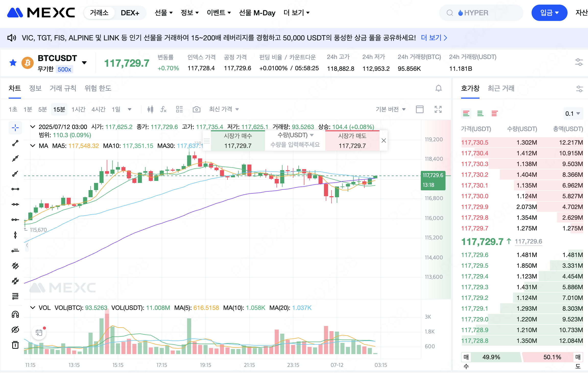This screenshot has height=373, width=588.
Task: Open ticker display settings icon
Action: pyautogui.click(x=579, y=62)
